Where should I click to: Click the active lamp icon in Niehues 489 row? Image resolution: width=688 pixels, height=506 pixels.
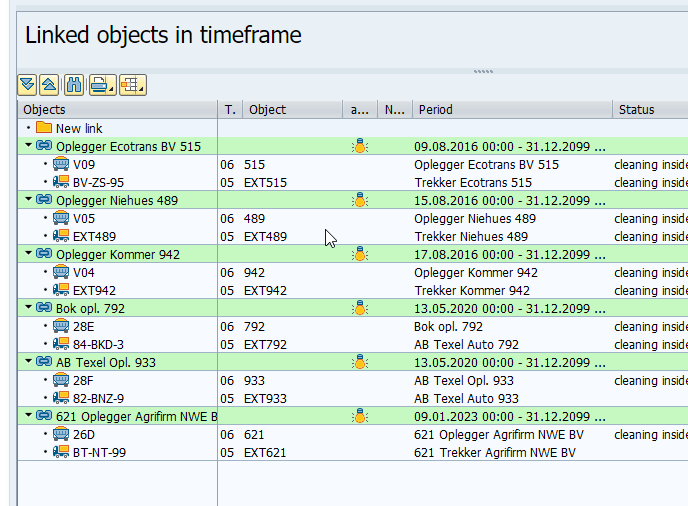[x=360, y=200]
